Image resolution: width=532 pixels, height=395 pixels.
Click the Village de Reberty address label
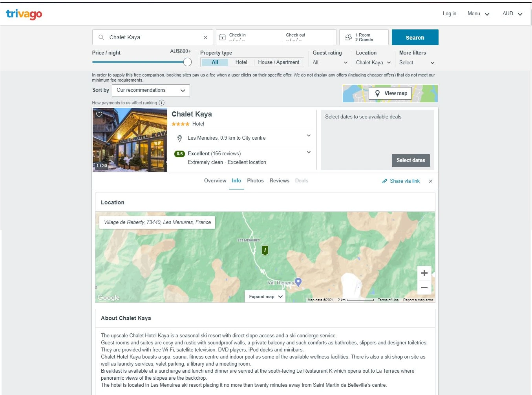[157, 222]
